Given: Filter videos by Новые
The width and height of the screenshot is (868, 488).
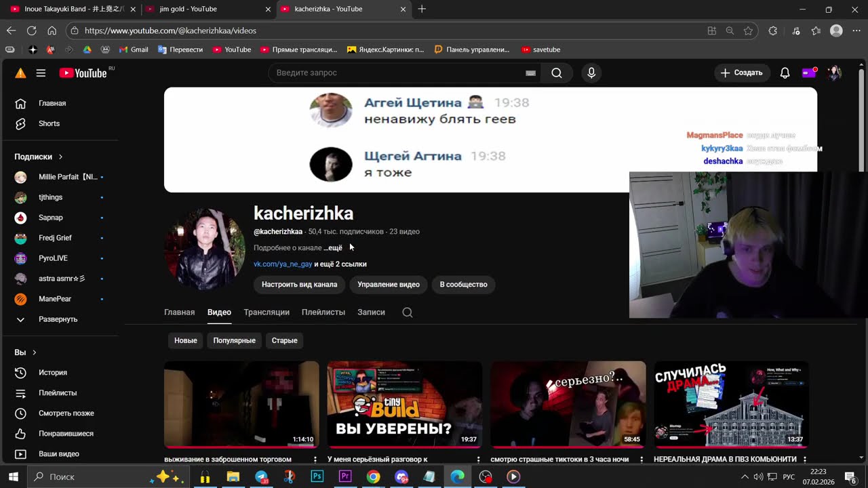Looking at the screenshot, I should point(186,340).
